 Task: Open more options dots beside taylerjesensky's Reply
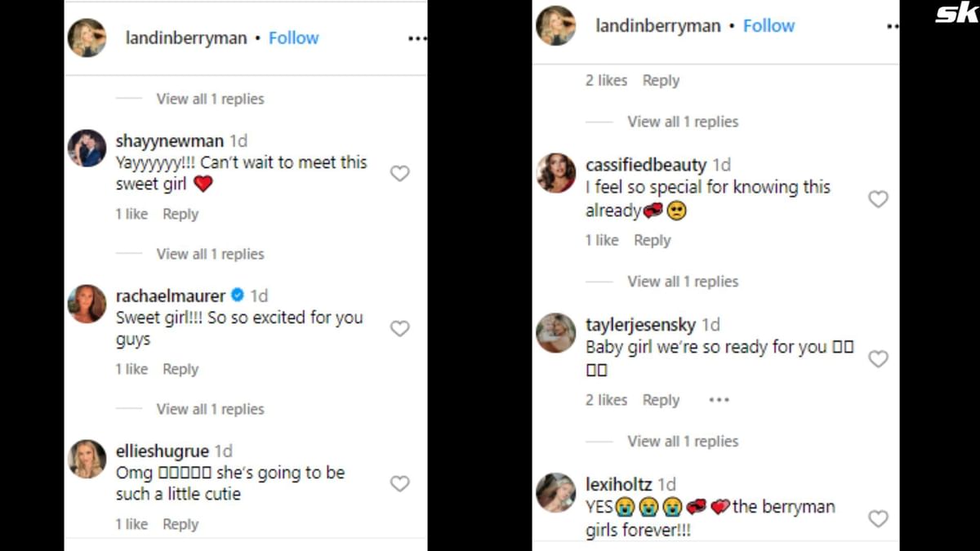click(719, 400)
